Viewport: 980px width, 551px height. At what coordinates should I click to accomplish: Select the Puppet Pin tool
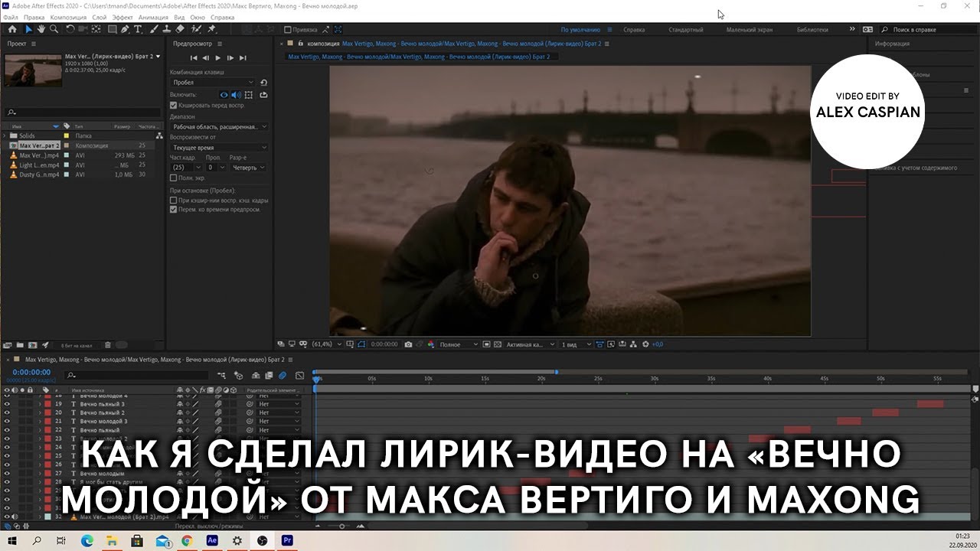pyautogui.click(x=211, y=29)
